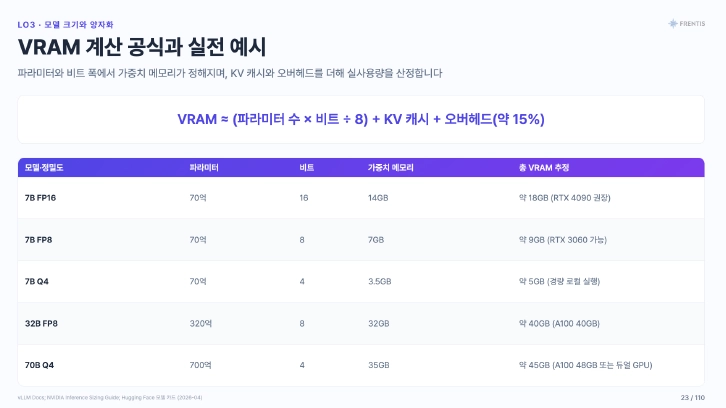Select the 7B Q4 row label
Image resolution: width=726 pixels, height=408 pixels.
click(x=37, y=282)
